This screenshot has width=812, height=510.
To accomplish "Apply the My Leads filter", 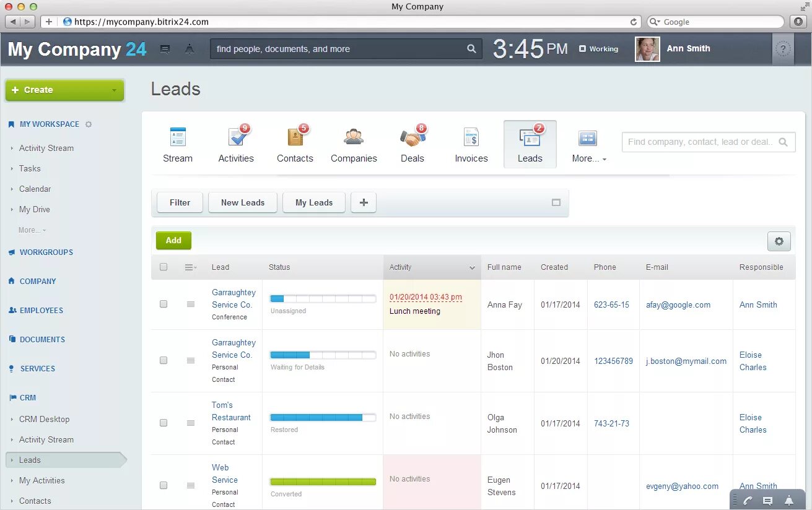I will click(314, 202).
